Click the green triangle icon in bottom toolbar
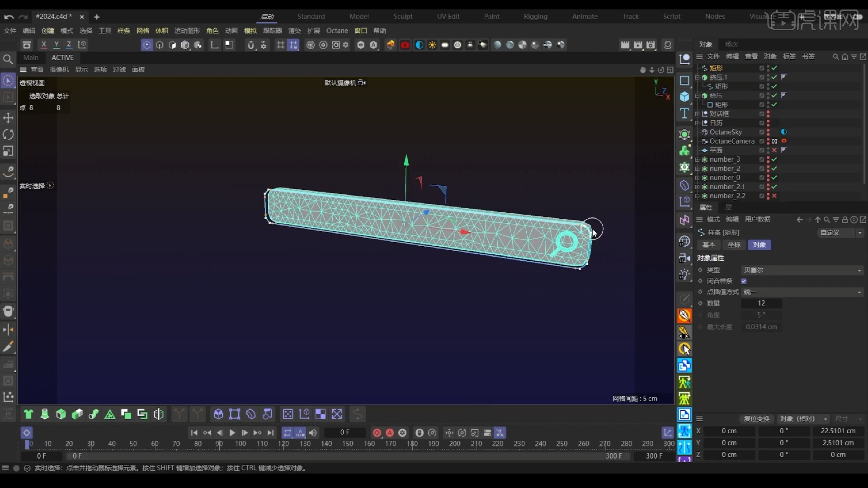Viewport: 868px width, 488px height. (x=110, y=414)
